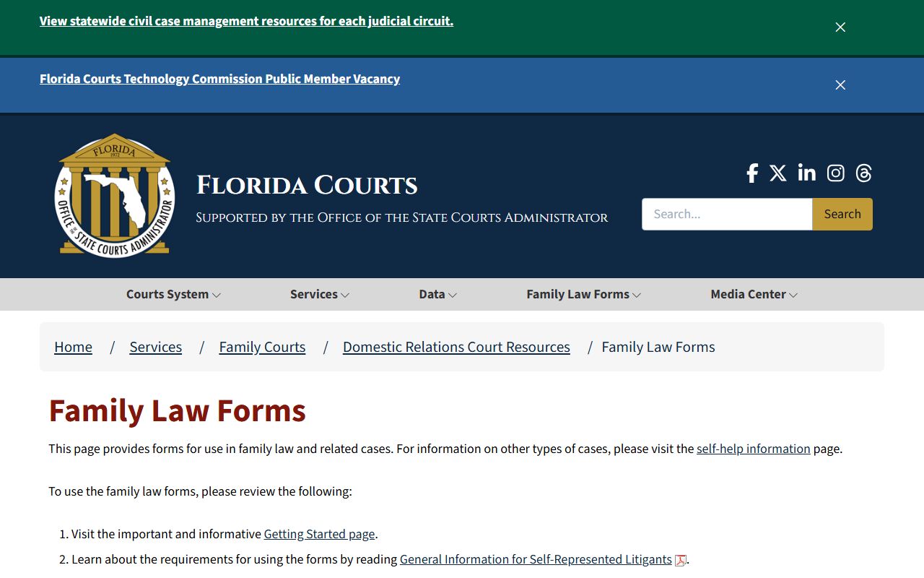Open the Technology Commission Public Member Vacancy link

click(x=219, y=79)
